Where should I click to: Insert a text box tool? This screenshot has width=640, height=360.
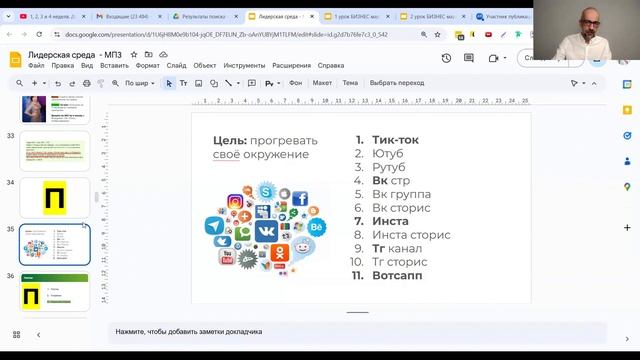click(x=184, y=83)
